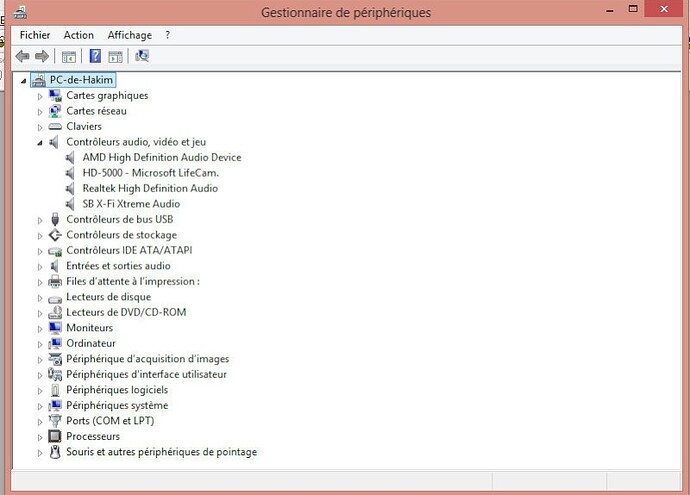Expand the Cartes graphiques category
690x495 pixels.
pyautogui.click(x=41, y=96)
